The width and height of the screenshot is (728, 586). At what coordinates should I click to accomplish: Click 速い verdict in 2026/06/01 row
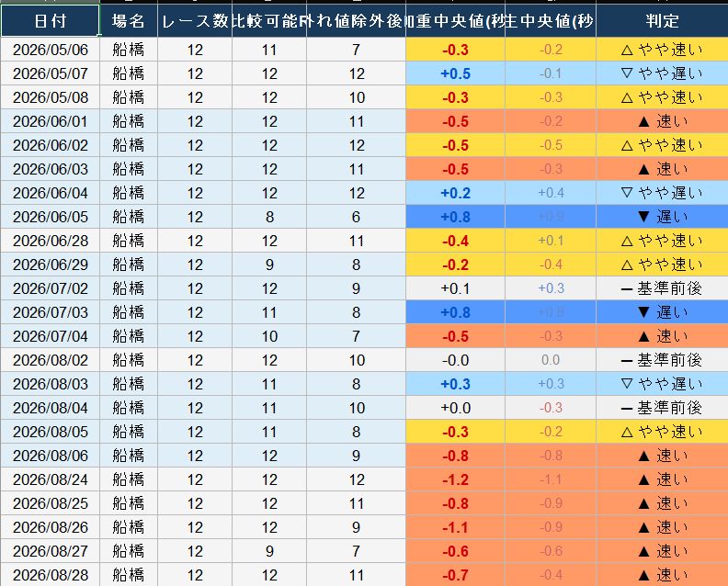(x=662, y=121)
